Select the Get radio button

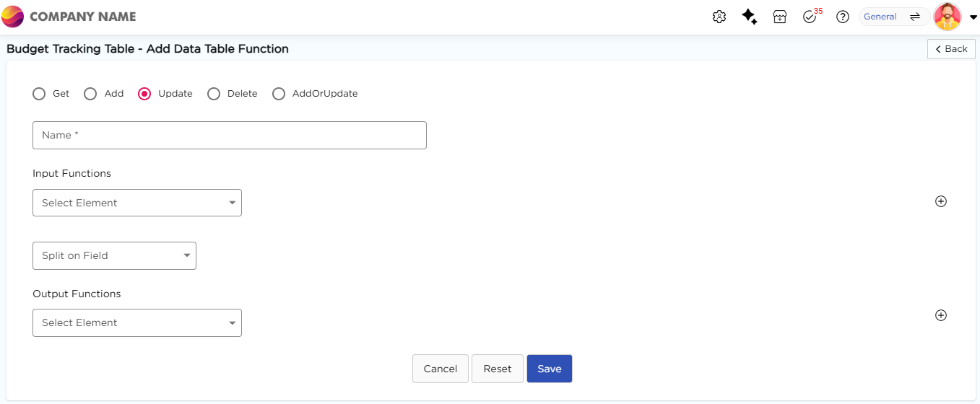coord(39,94)
